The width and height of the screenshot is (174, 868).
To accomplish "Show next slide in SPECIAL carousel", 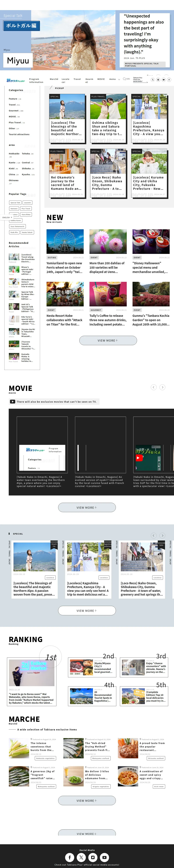I will click(163, 535).
